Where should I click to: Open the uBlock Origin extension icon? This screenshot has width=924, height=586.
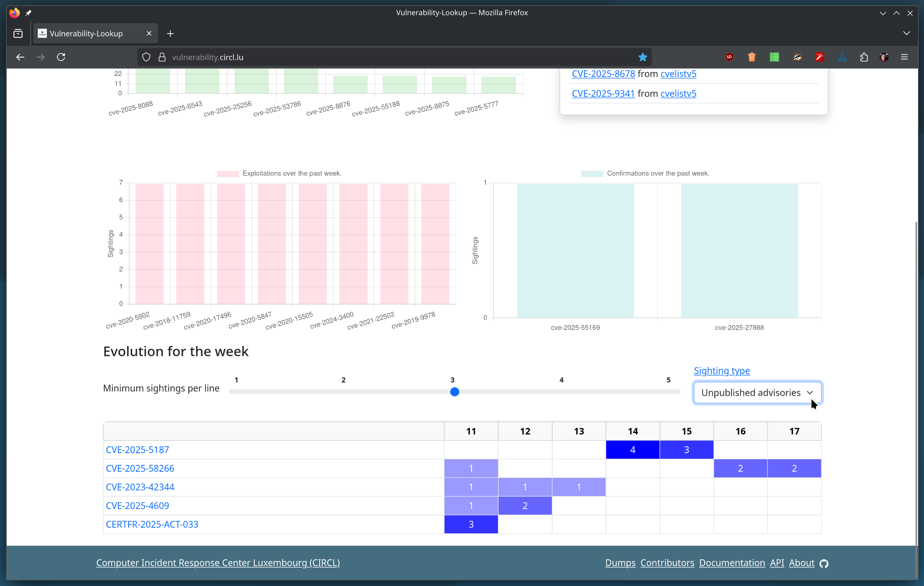729,57
